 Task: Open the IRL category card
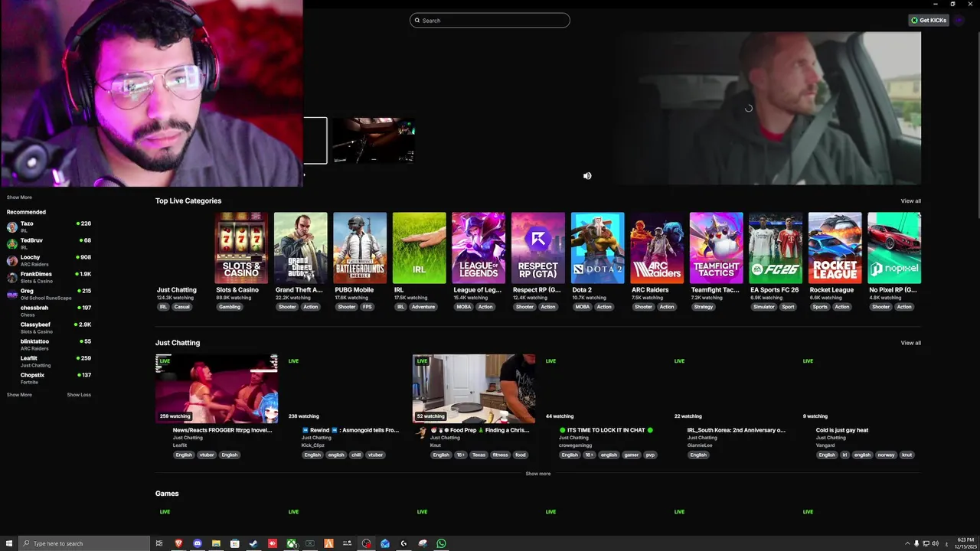tap(420, 248)
